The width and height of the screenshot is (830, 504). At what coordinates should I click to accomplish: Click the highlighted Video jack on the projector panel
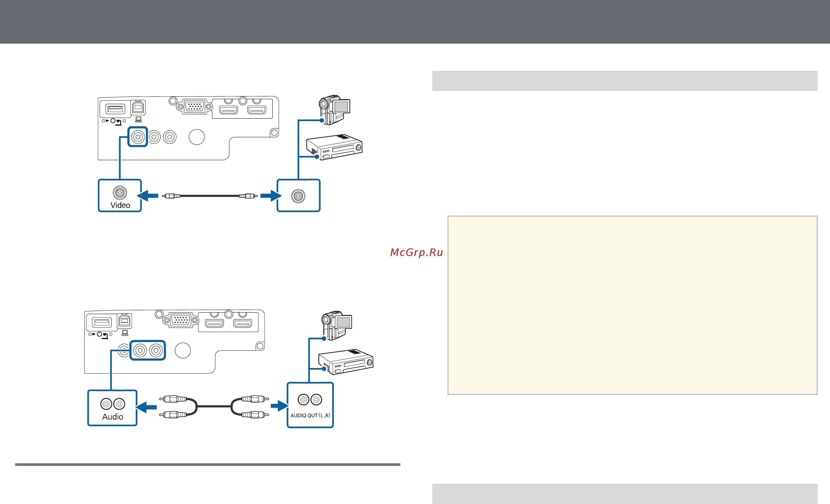138,137
